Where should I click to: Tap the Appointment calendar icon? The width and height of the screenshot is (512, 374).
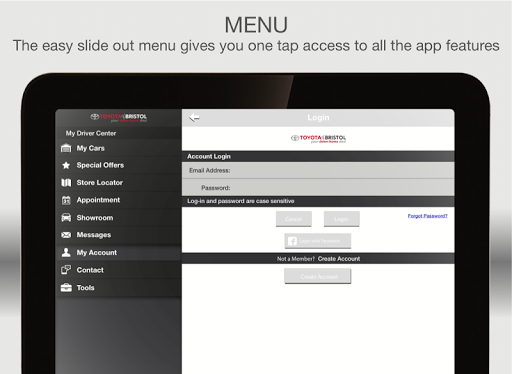click(x=66, y=200)
